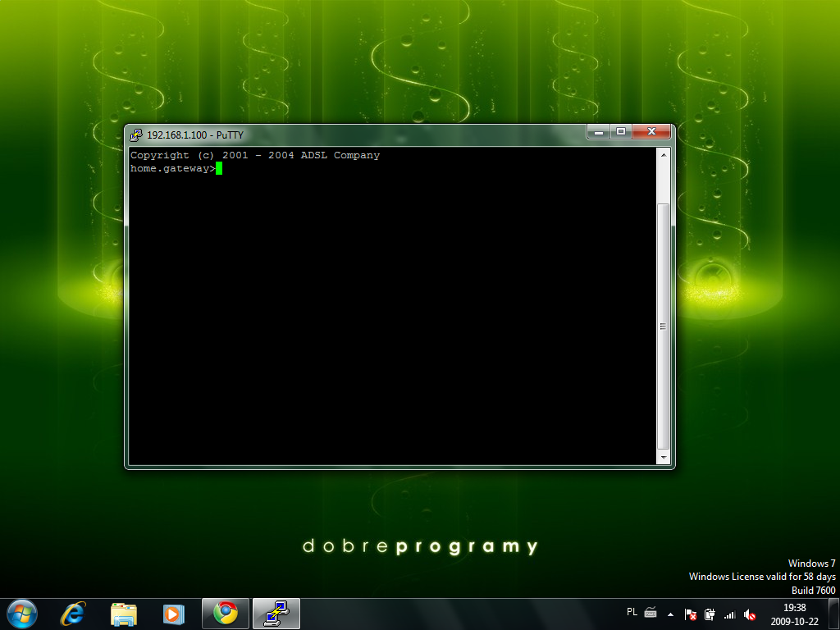Toggle the on-screen keyboard tray icon
The height and width of the screenshot is (630, 840).
pyautogui.click(x=651, y=612)
